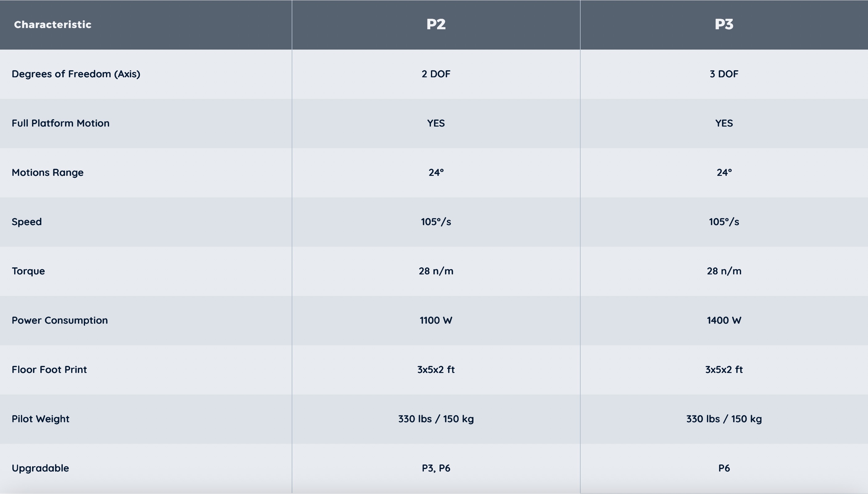
Task: Click the Degrees of Freedom (Axis) row label
Action: tap(76, 74)
